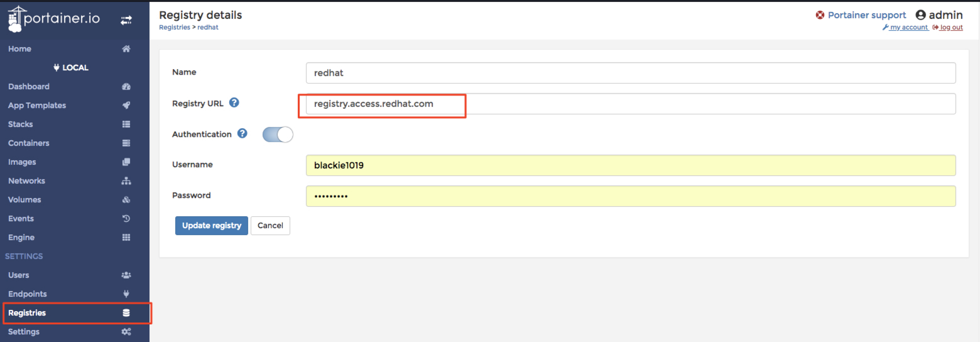Viewport: 980px width, 342px height.
Task: Click the Users group icon
Action: 126,275
